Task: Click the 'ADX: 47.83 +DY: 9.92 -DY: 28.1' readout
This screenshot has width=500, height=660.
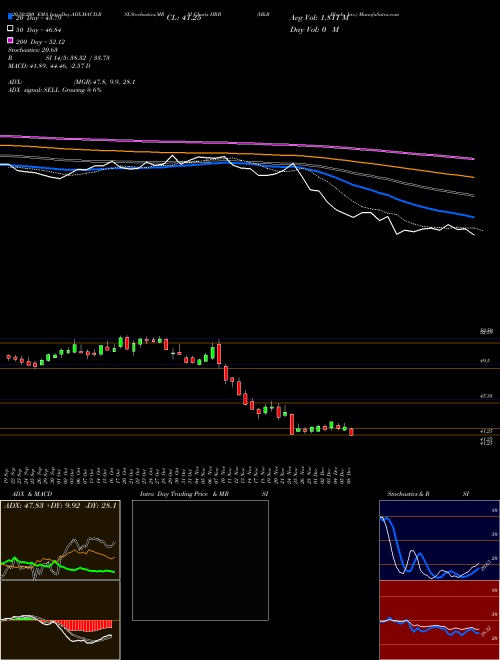Action: coord(60,505)
